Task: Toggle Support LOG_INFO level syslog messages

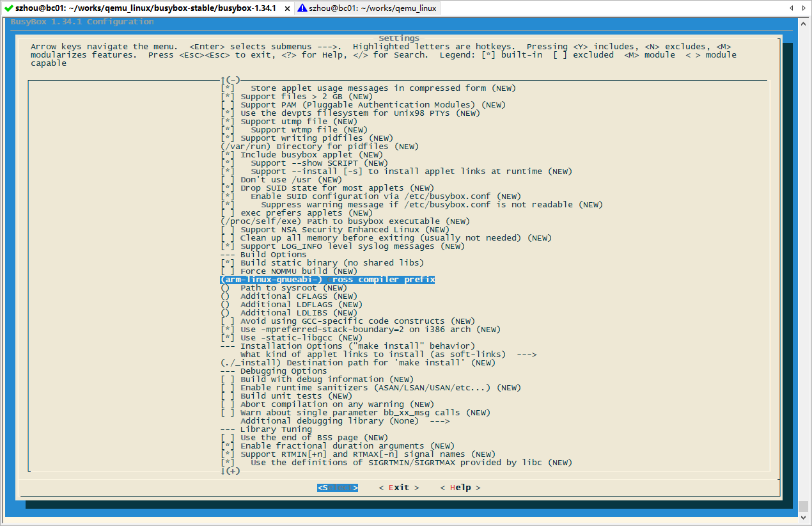Action: click(x=342, y=246)
